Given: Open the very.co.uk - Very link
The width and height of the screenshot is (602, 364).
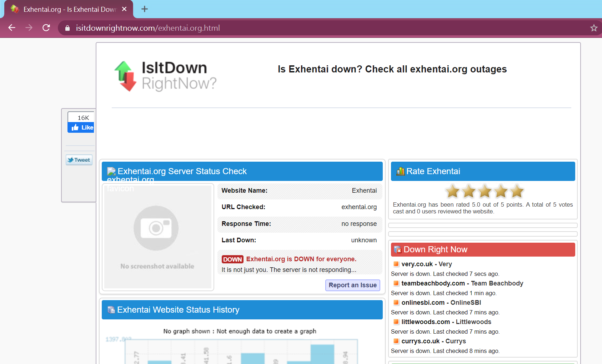Looking at the screenshot, I should click(427, 264).
